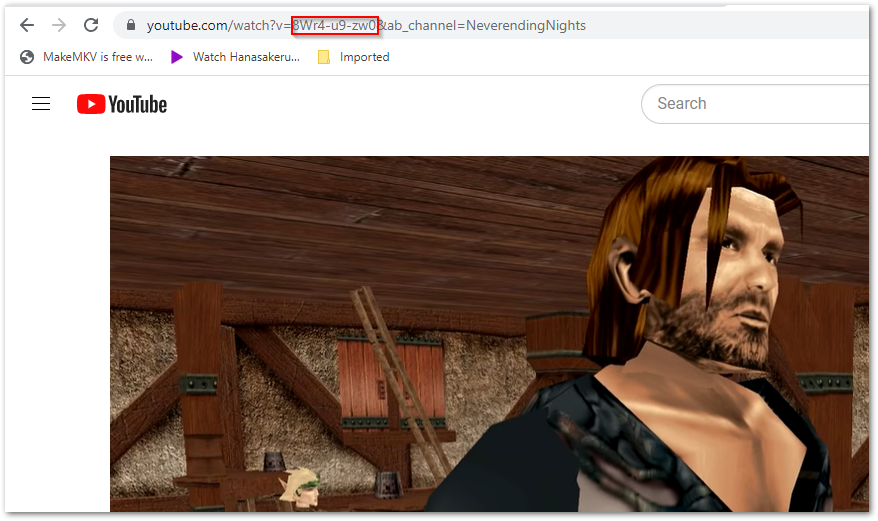The width and height of the screenshot is (878, 521).
Task: Reload the page with the refresh icon
Action: pyautogui.click(x=91, y=25)
